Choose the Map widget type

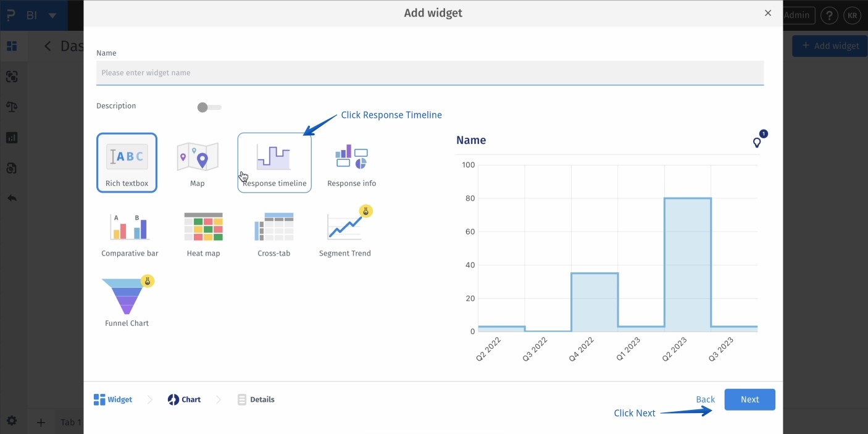click(x=198, y=163)
